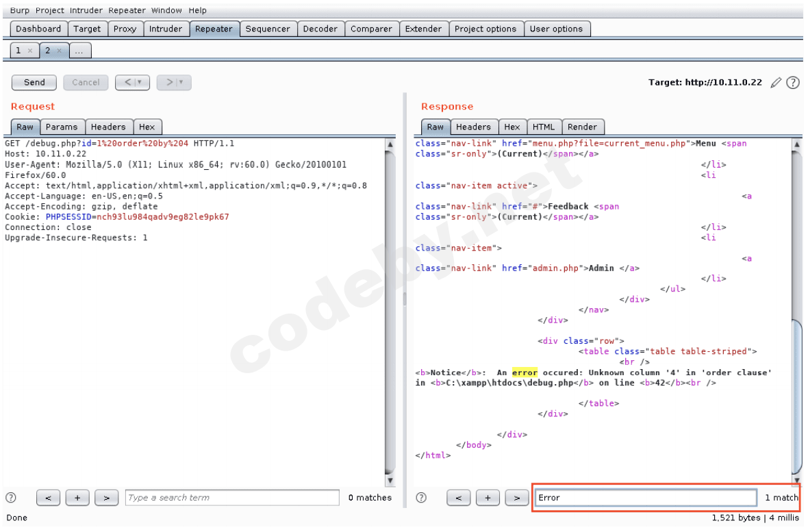Switch to the Decoder tab
The image size is (808, 532).
pos(320,29)
